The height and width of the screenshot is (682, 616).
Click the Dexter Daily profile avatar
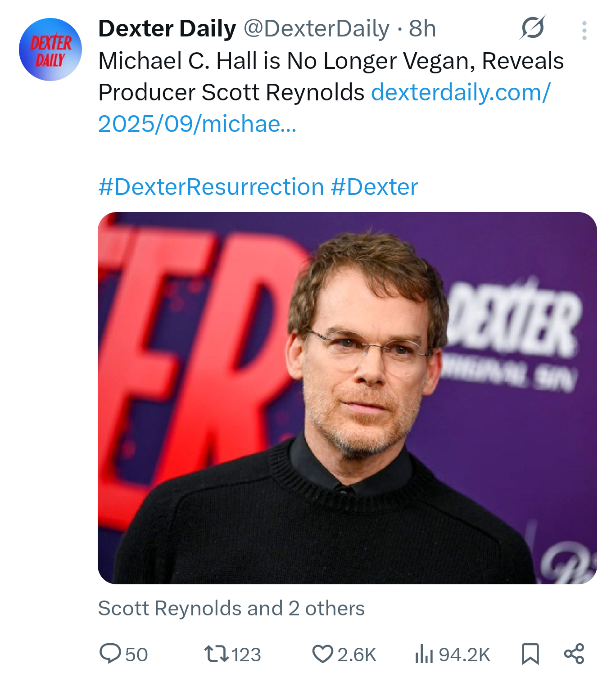click(x=50, y=50)
